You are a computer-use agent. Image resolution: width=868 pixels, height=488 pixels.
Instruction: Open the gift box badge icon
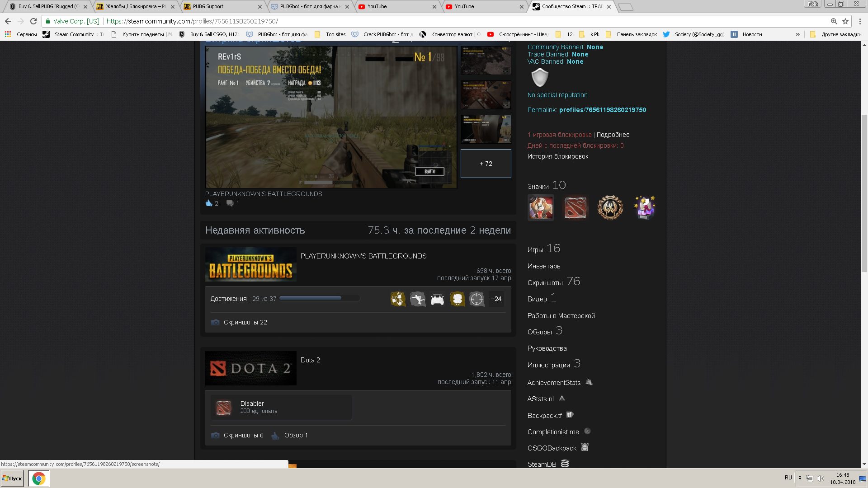(645, 208)
